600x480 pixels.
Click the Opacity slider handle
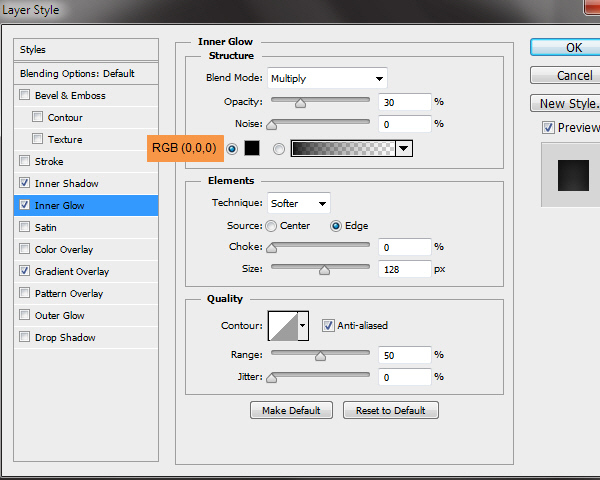[300, 102]
